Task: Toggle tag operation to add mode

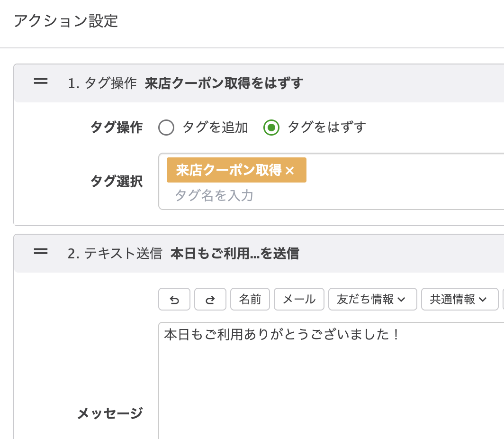Action: (166, 128)
